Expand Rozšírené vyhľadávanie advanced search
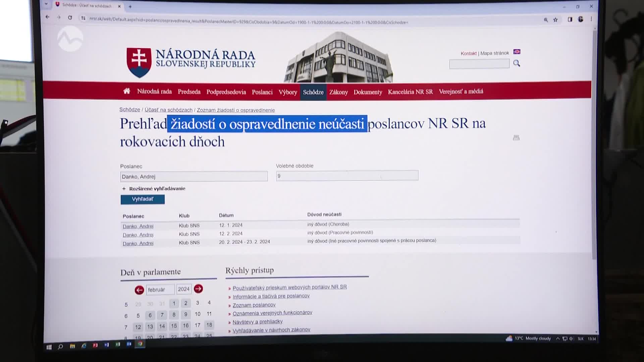The image size is (644, 362). point(154,188)
